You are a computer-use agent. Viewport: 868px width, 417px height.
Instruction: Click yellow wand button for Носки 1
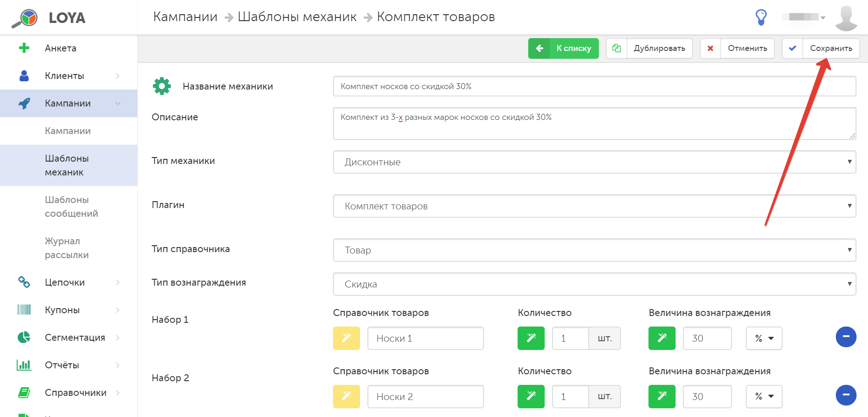[347, 338]
